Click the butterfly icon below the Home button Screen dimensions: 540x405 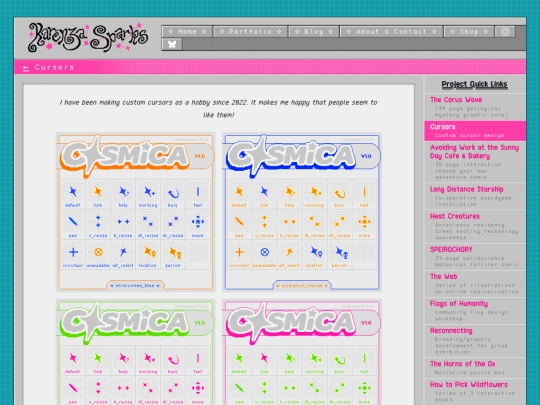tap(172, 44)
